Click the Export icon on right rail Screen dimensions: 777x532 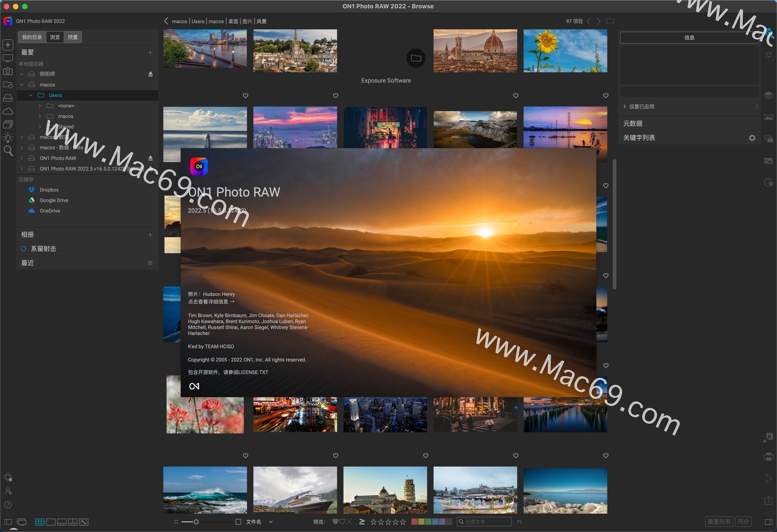[768, 500]
